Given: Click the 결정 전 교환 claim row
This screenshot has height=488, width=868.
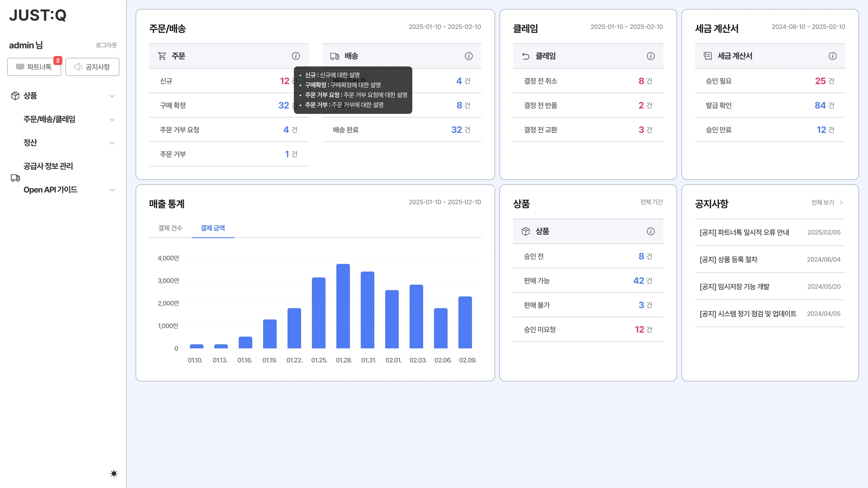Looking at the screenshot, I should point(588,130).
